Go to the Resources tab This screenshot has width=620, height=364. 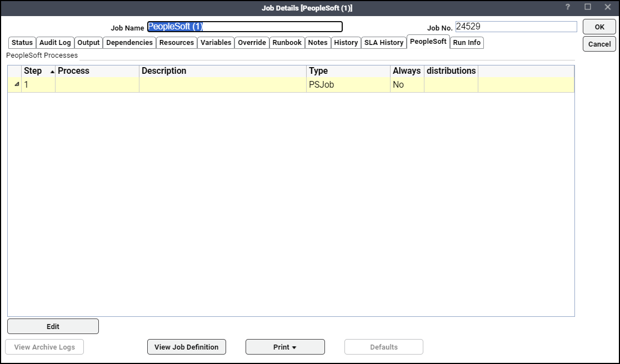(176, 43)
